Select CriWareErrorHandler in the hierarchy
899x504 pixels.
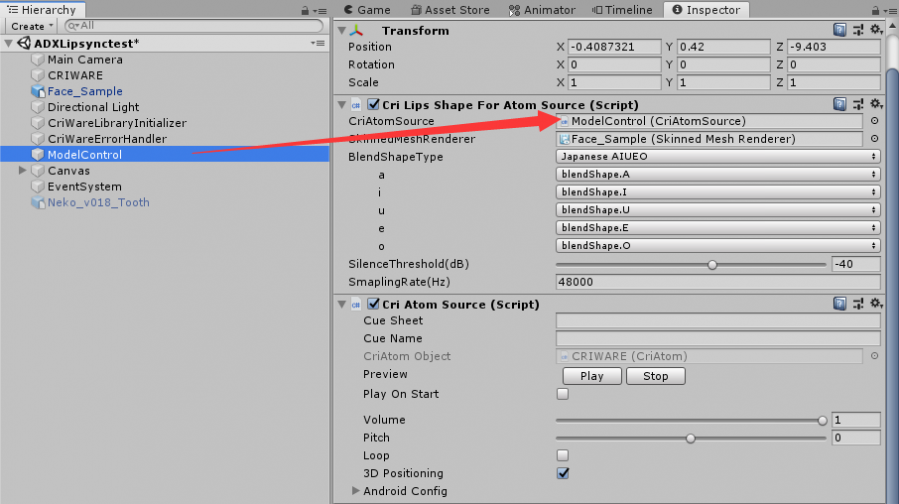[x=107, y=139]
